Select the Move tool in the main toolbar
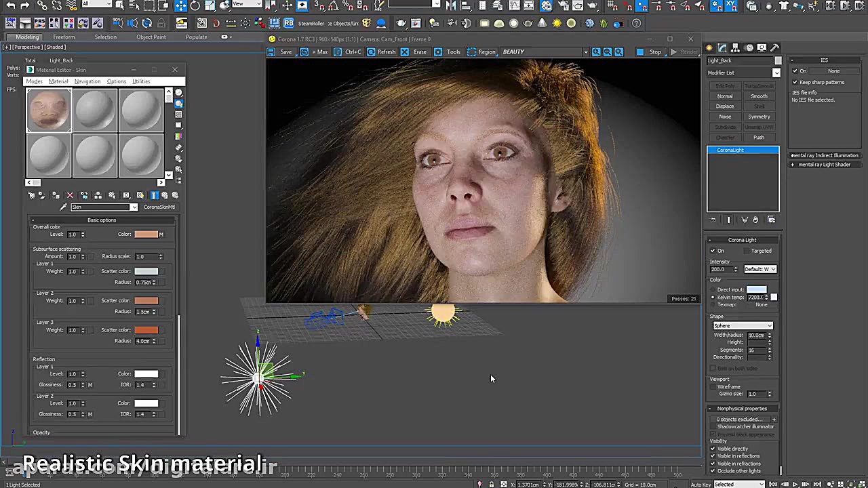The image size is (868, 488). 181,6
